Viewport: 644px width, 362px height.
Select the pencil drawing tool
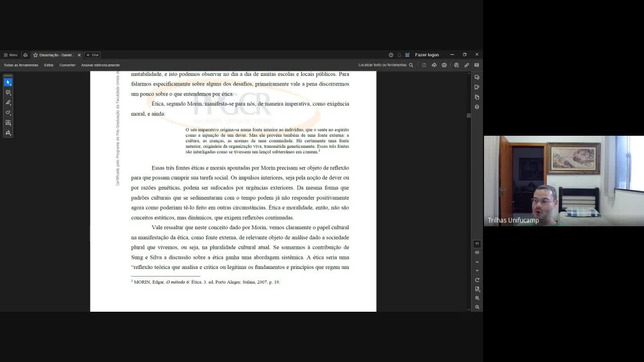pyautogui.click(x=8, y=102)
